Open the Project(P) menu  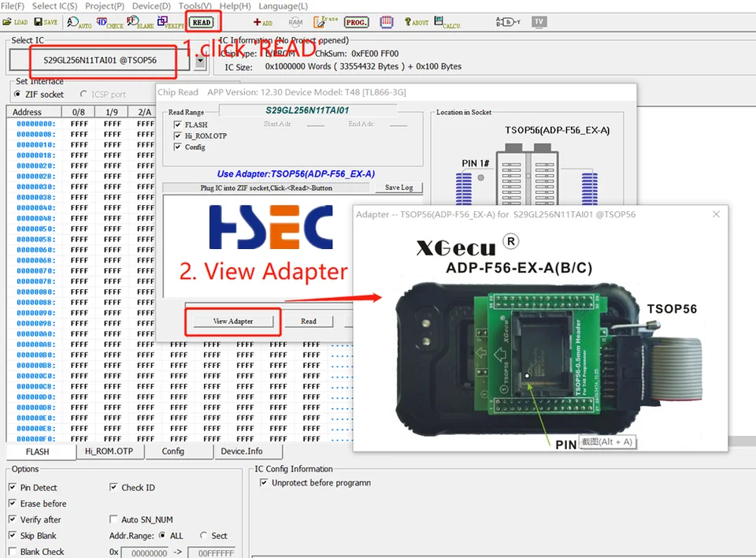[x=105, y=6]
